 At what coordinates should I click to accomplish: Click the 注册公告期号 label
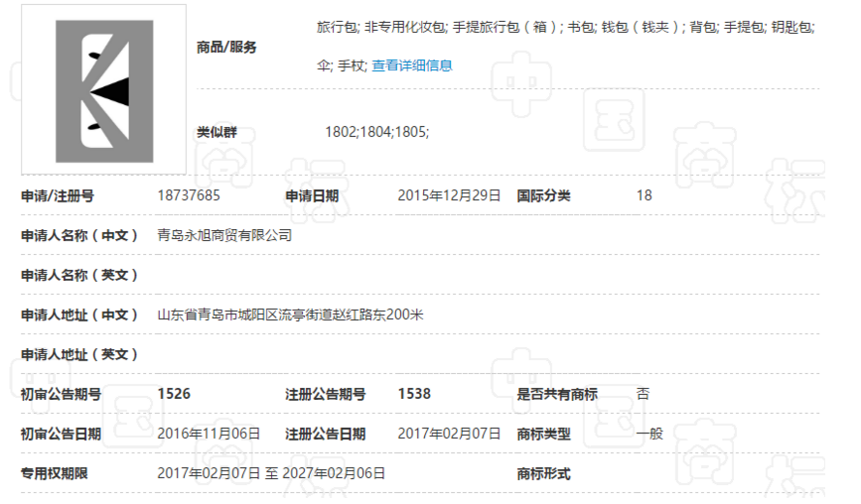325,394
